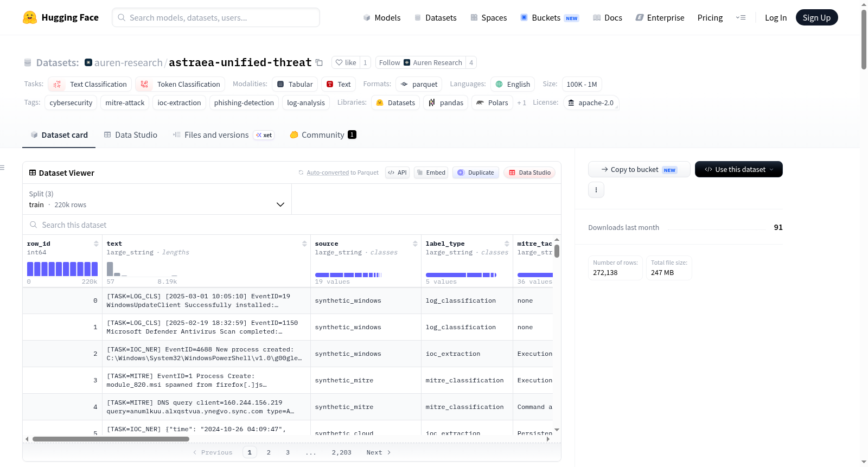The height and width of the screenshot is (467, 868).
Task: Click the pandas library tag
Action: 446,103
